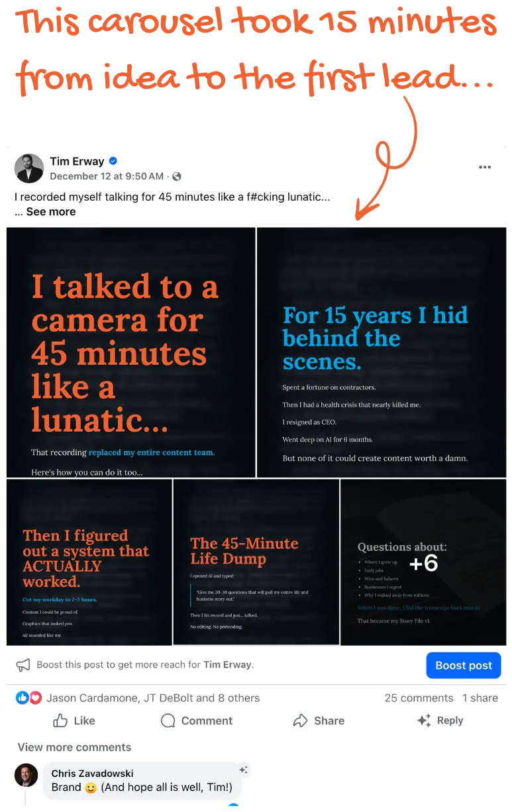This screenshot has height=812, width=512.
Task: Click the AI Reply button
Action: point(440,721)
